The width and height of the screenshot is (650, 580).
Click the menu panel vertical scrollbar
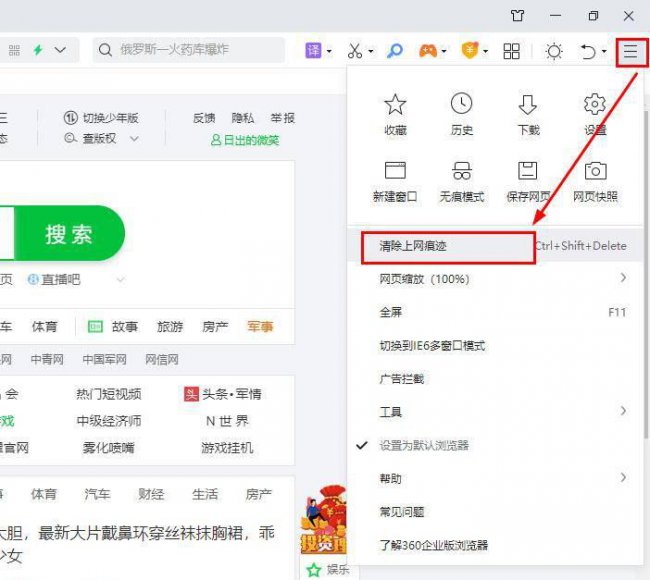[646, 274]
